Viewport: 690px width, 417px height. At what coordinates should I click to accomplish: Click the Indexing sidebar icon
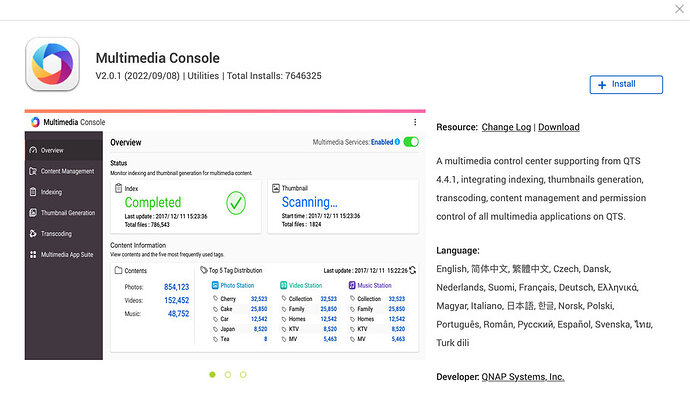click(33, 192)
